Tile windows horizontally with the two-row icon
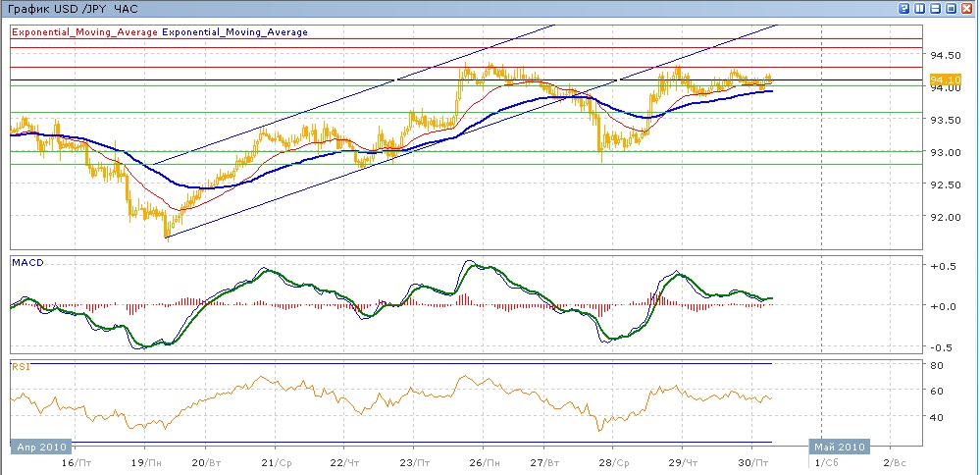The image size is (980, 475). pos(935,8)
